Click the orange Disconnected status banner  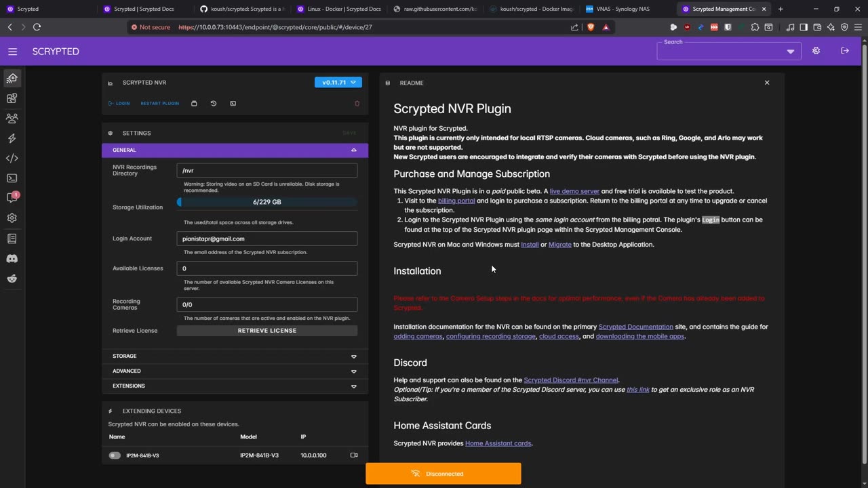click(443, 474)
